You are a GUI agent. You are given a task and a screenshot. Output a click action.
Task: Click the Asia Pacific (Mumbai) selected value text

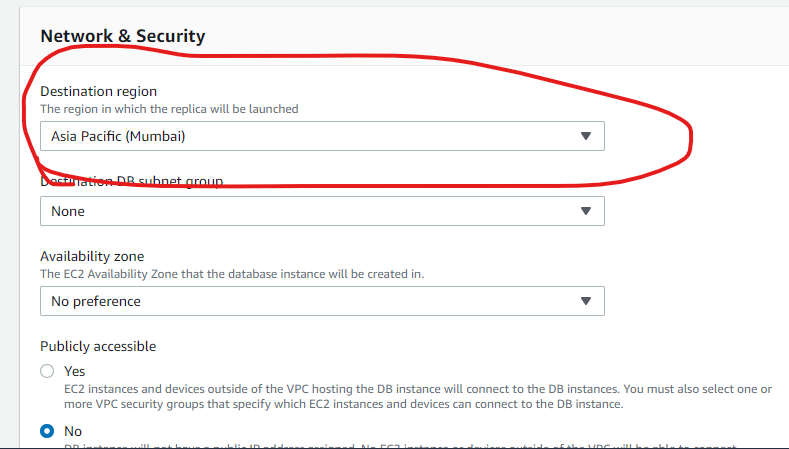pos(118,136)
